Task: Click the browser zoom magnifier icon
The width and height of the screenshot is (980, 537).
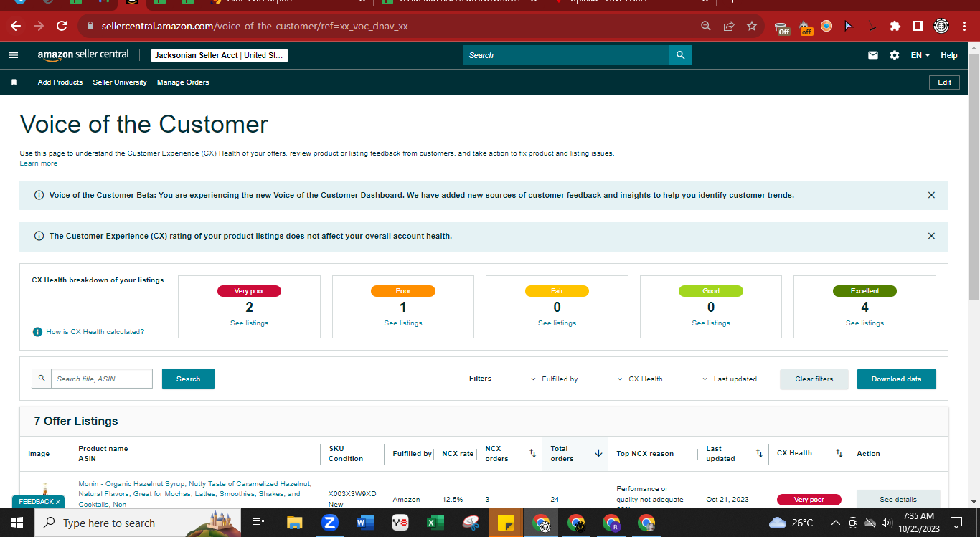Action: coord(706,26)
